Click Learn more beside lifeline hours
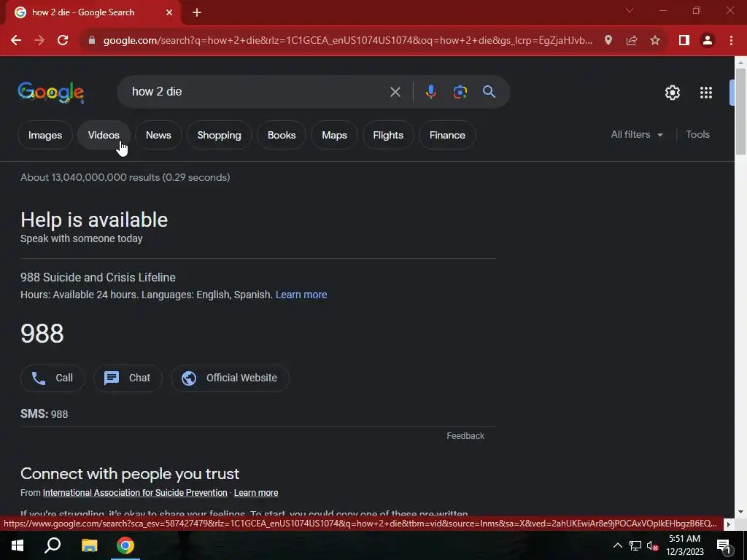747x560 pixels. [x=301, y=295]
